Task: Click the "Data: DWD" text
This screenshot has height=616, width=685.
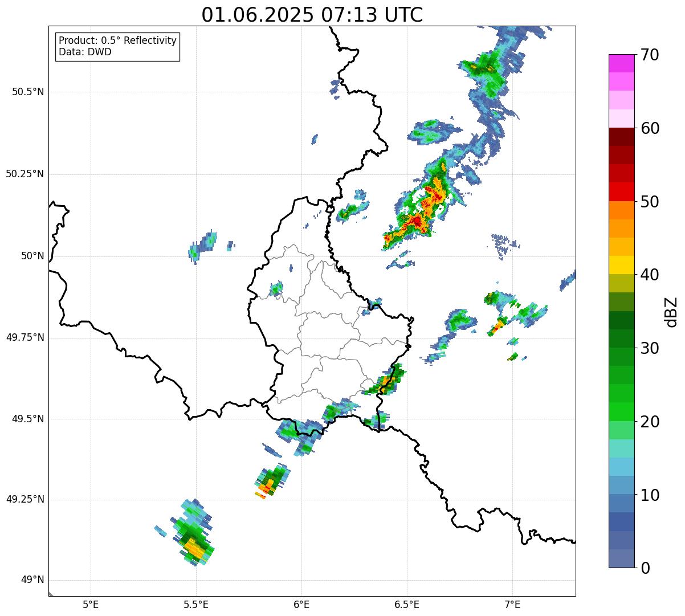Action: 85,52
